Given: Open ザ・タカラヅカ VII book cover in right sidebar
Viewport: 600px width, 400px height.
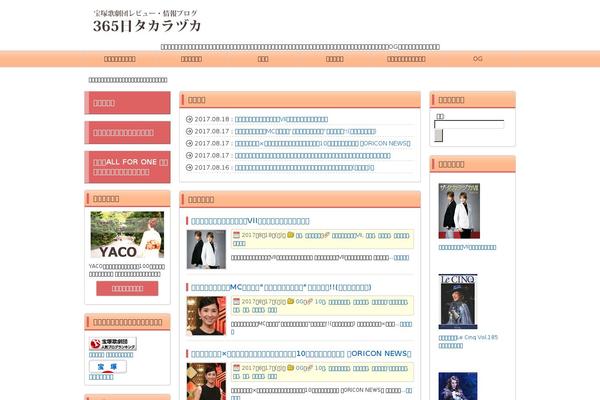Looking at the screenshot, I should tap(459, 211).
